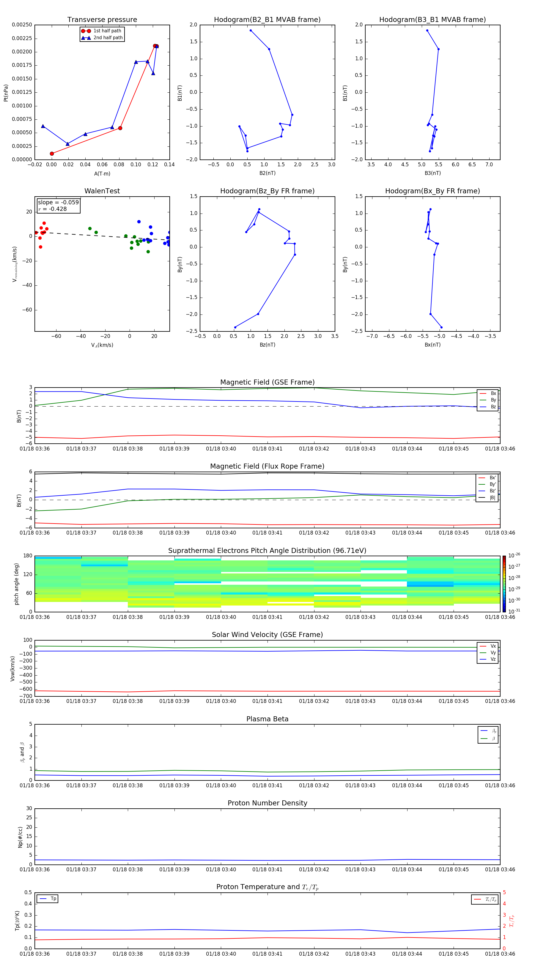The image size is (535, 980).
Task: Select the '2nd half path' legend entry
Action: (102, 38)
